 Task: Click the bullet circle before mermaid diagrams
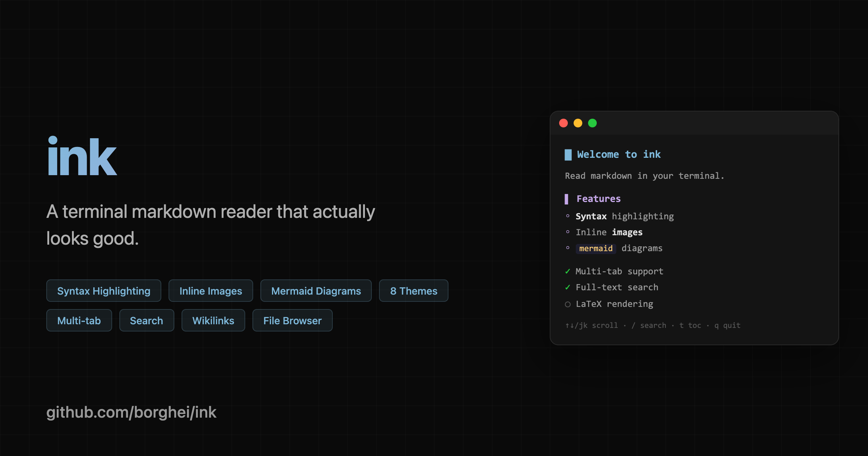(x=568, y=248)
